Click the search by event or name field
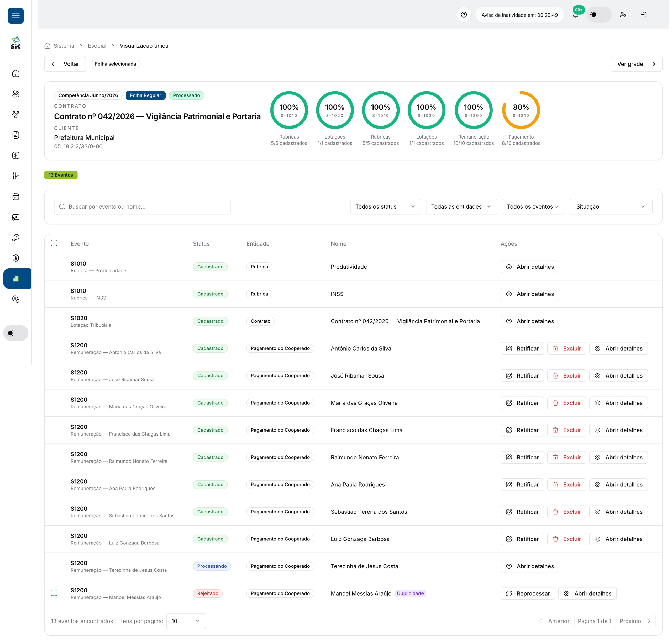The width and height of the screenshot is (672, 642). (x=143, y=207)
